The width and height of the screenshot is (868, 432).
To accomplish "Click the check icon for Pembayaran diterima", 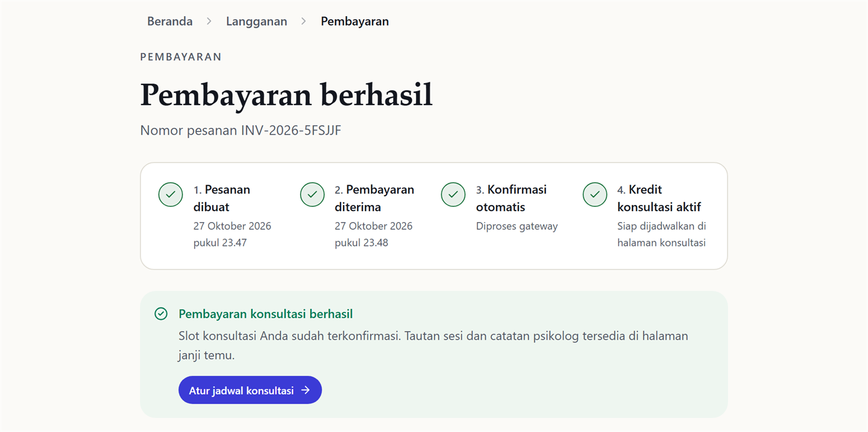I will 312,194.
